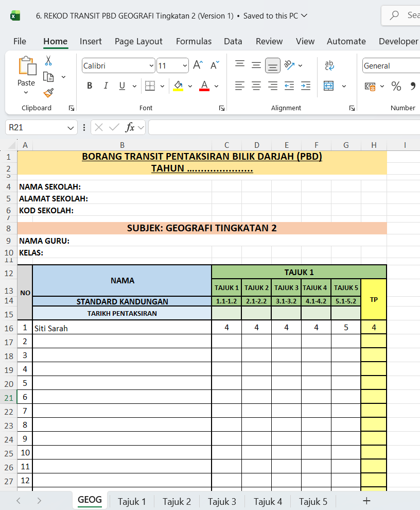Add a new sheet with plus button
420x510 pixels.
point(366,501)
